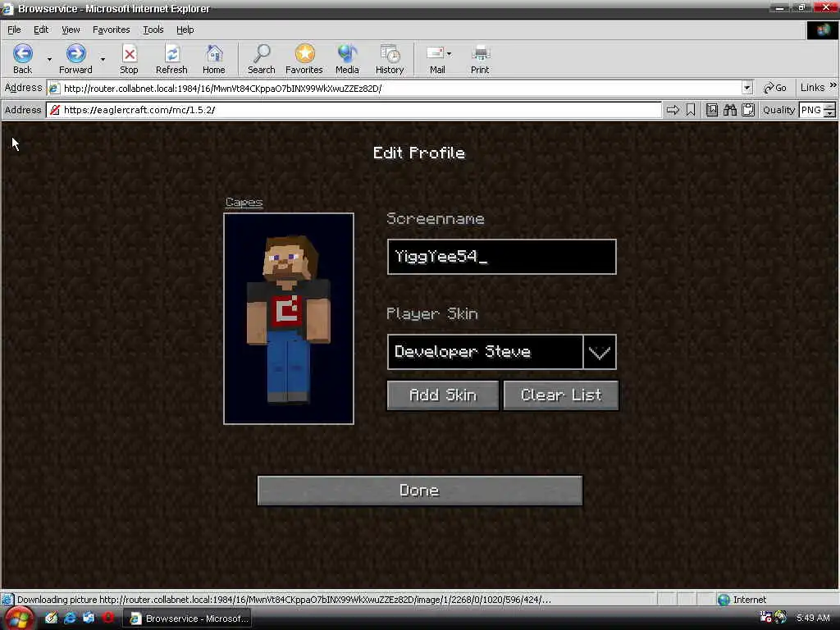The width and height of the screenshot is (840, 630).
Task: Open the View menu
Action: [x=71, y=30]
